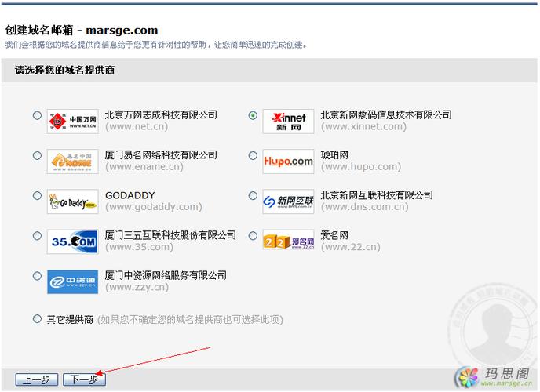Viewport: 540px width, 392px height.
Task: Click the text (www.godaddy.com)
Action: tap(154, 207)
